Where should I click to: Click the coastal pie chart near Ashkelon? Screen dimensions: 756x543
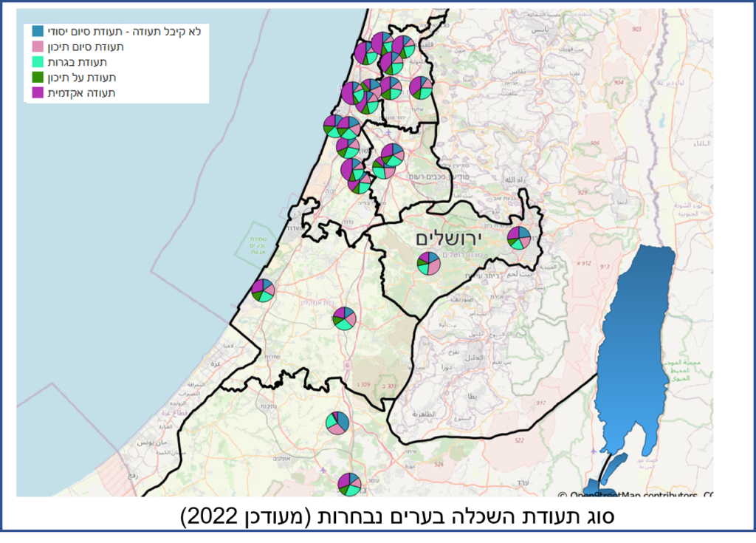click(x=262, y=290)
